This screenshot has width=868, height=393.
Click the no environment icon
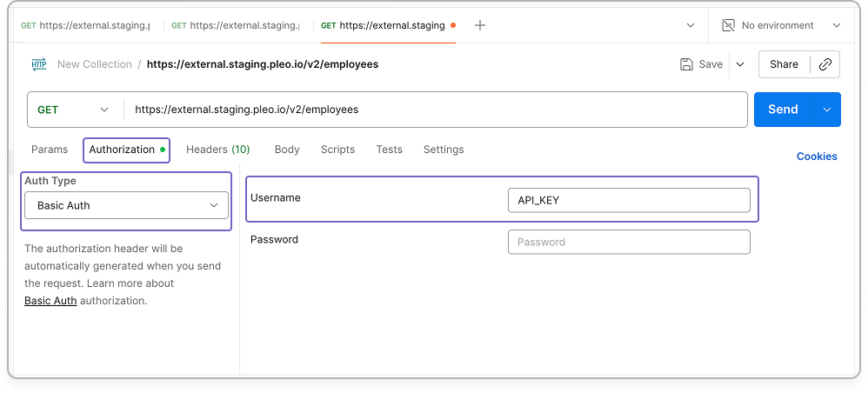[x=729, y=25]
